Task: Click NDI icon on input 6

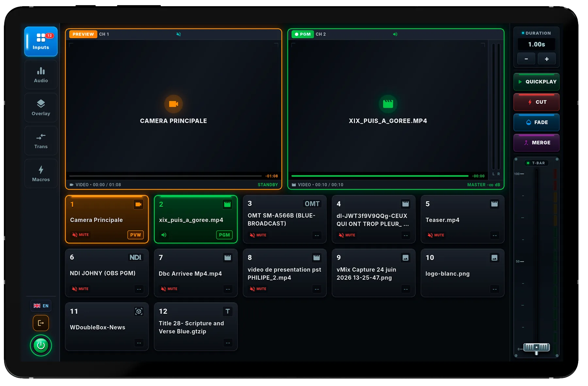Action: point(135,257)
